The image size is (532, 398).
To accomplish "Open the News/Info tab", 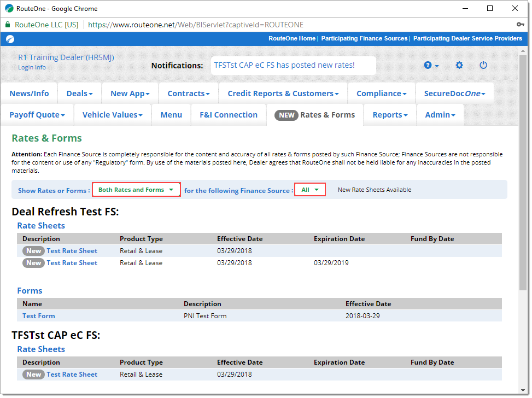I will pyautogui.click(x=29, y=93).
